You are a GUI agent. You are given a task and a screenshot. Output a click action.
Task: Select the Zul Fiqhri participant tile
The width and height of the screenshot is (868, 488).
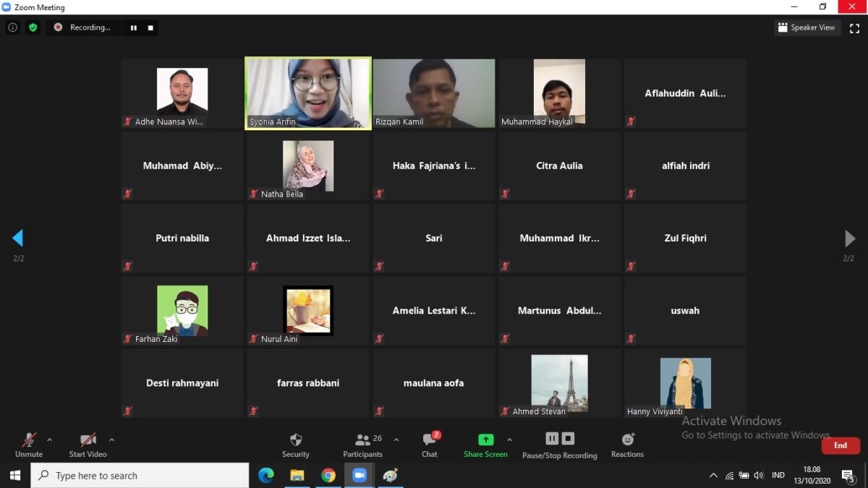point(686,238)
